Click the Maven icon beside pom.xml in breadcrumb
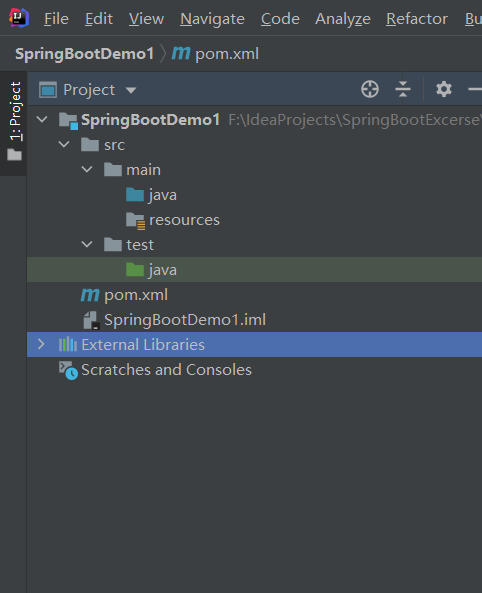The image size is (482, 593). [x=181, y=53]
